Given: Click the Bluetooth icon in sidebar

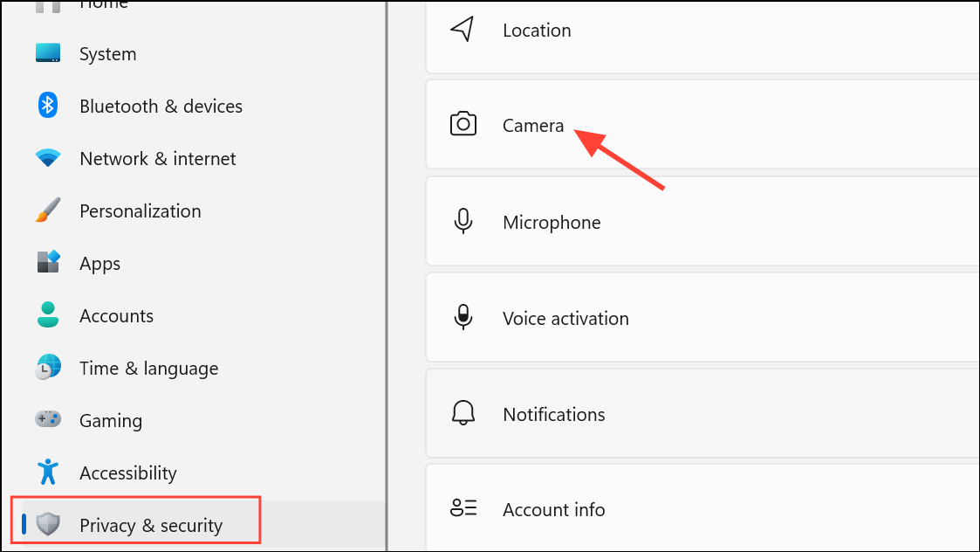Looking at the screenshot, I should (48, 106).
